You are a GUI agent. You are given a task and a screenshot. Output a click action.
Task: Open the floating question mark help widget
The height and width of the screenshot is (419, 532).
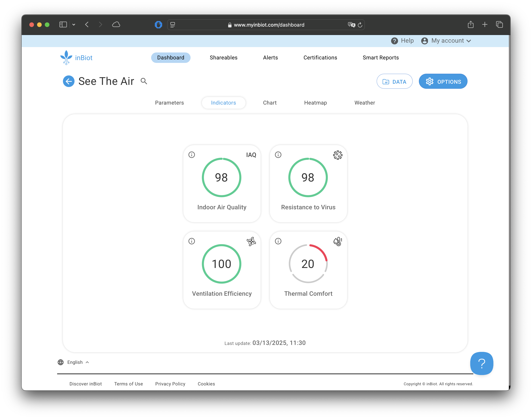[x=481, y=363]
